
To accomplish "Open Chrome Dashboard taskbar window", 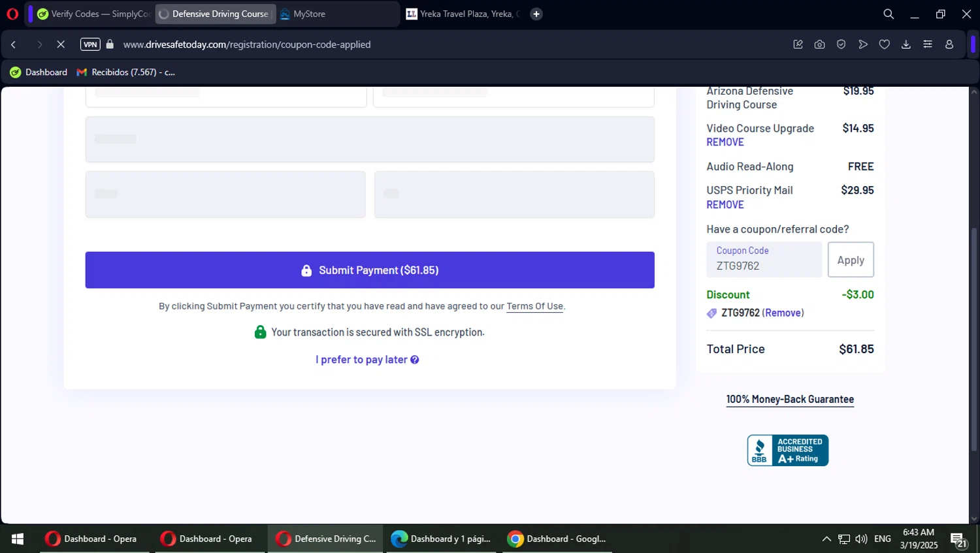I will point(557,539).
